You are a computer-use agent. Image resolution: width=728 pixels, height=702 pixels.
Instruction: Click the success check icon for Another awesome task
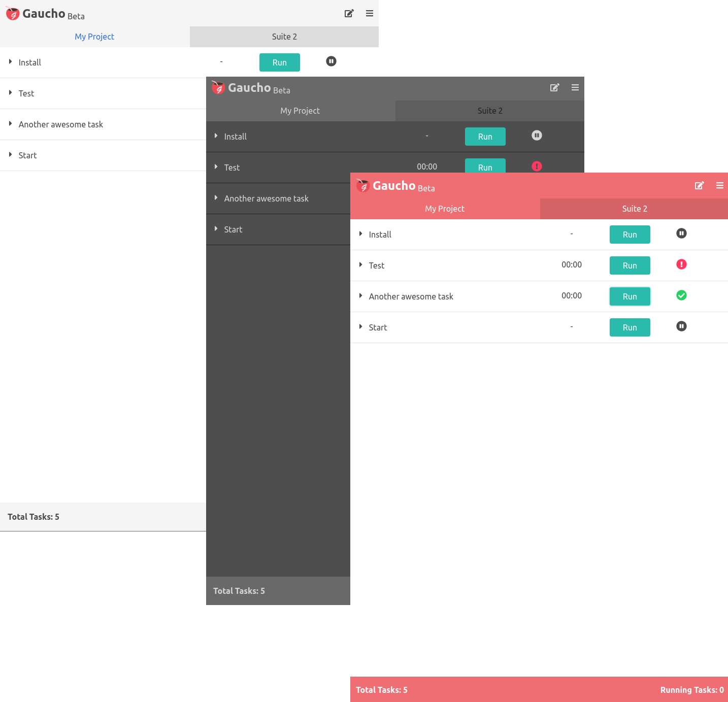681,295
